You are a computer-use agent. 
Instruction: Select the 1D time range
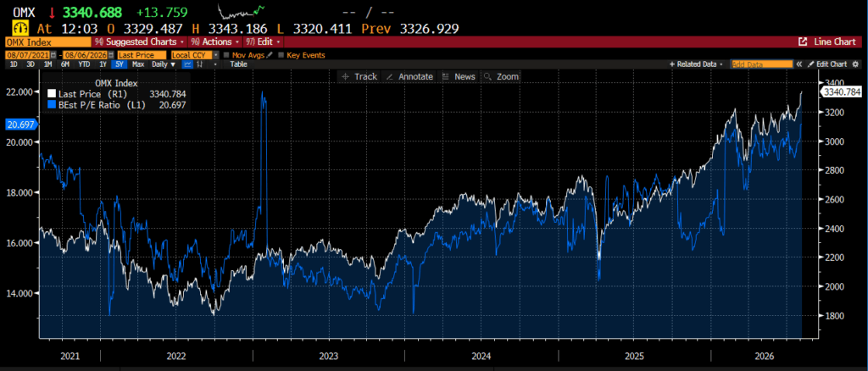[x=14, y=64]
